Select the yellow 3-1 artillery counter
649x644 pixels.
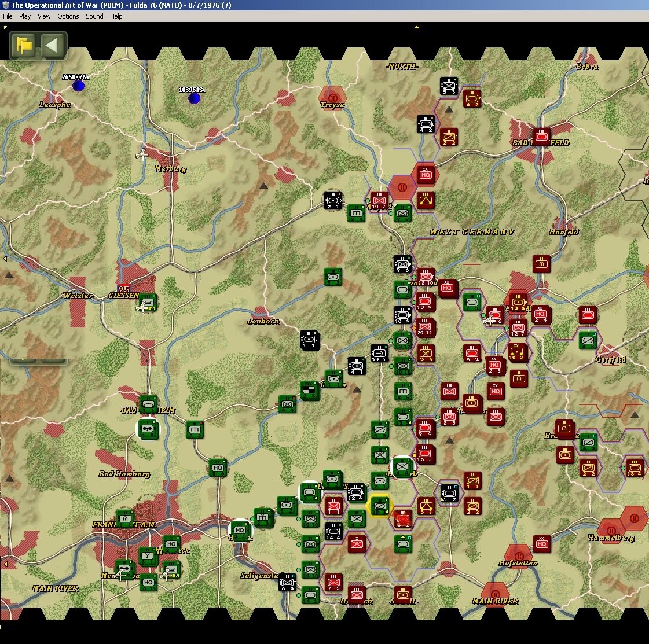click(x=426, y=506)
